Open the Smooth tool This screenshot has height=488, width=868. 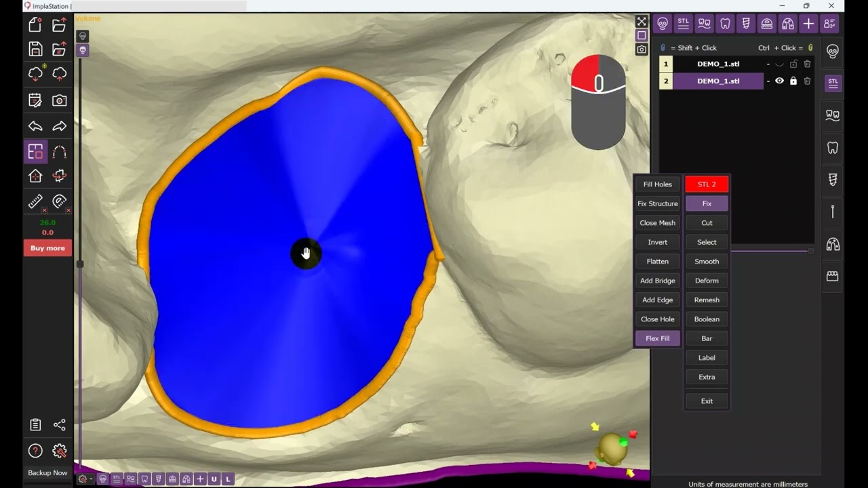click(707, 262)
